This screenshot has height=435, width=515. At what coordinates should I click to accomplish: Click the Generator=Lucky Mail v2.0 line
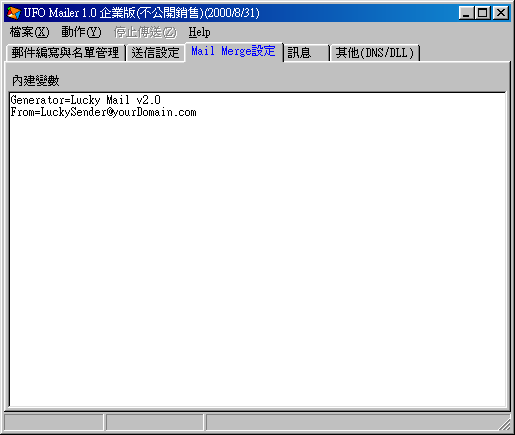(x=86, y=100)
